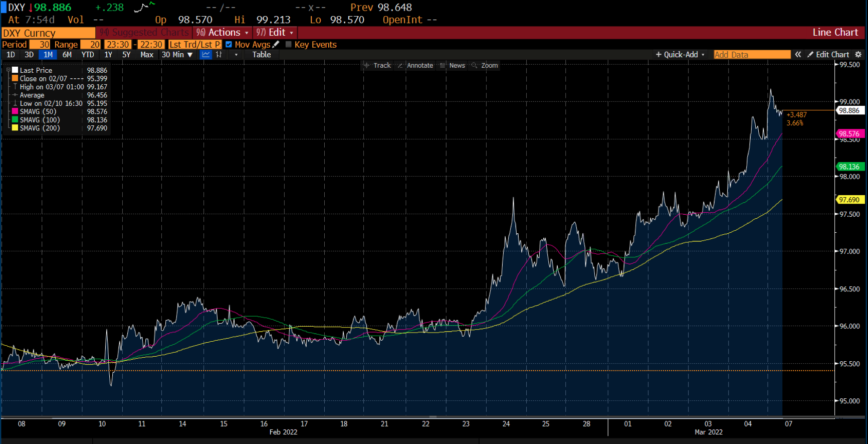The image size is (868, 444).
Task: Open the 30 Min interval dropdown
Action: (x=177, y=55)
